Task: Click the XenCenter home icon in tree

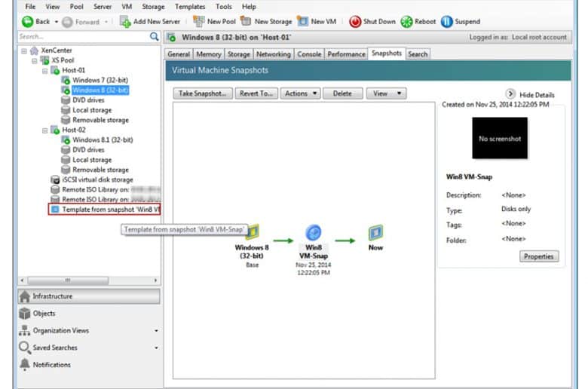Action: [x=34, y=51]
